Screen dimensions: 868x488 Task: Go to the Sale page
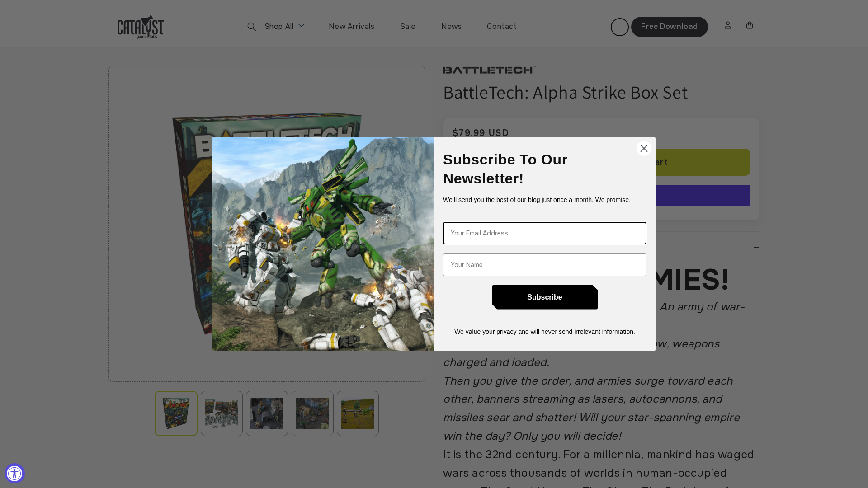(x=407, y=26)
